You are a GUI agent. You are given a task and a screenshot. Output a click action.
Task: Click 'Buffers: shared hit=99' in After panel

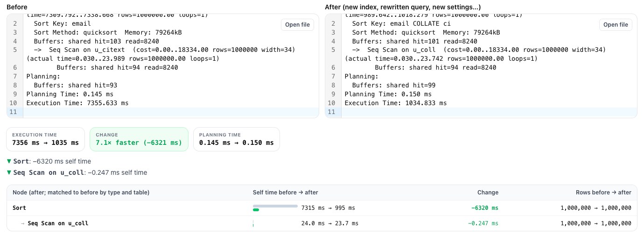point(393,86)
